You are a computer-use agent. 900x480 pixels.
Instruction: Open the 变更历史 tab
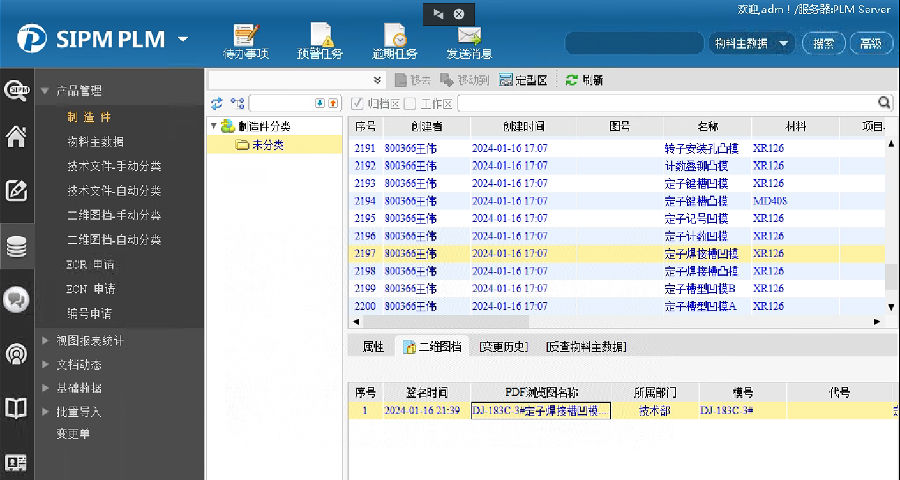(x=503, y=347)
